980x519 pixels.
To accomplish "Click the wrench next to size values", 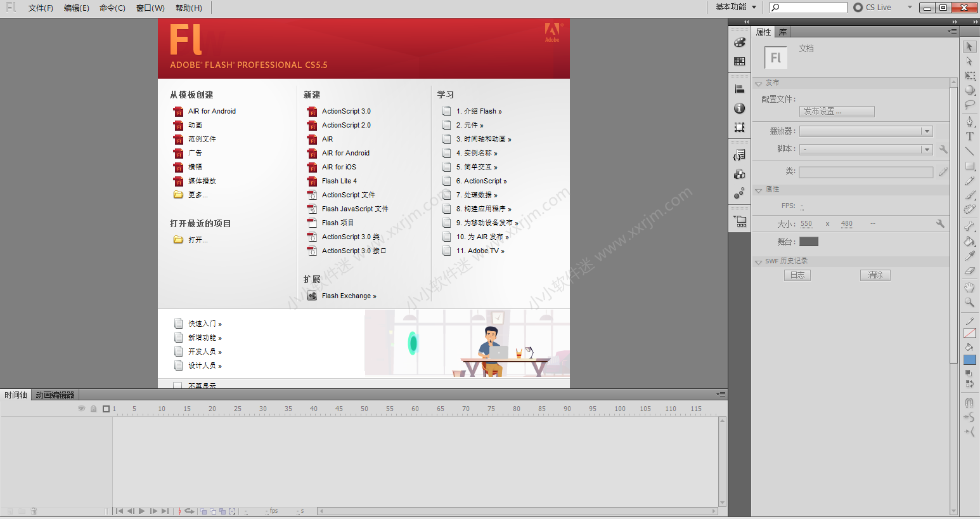I will tap(940, 223).
